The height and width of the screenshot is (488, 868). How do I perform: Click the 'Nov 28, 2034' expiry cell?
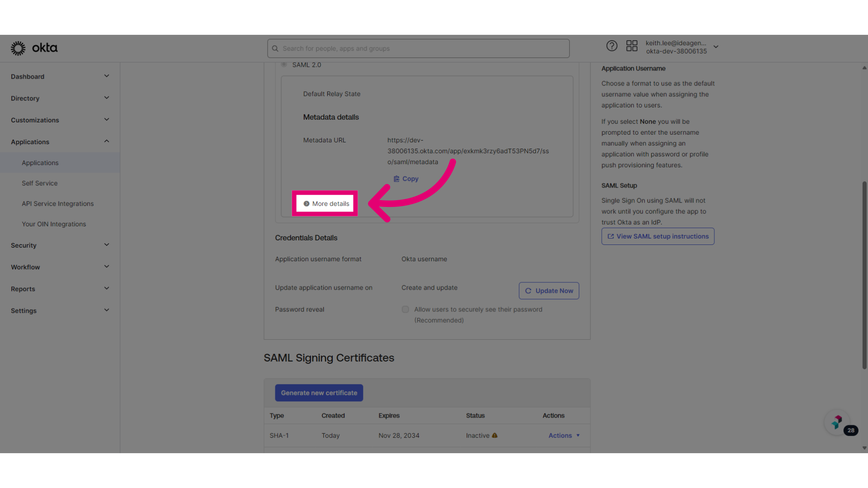point(399,436)
